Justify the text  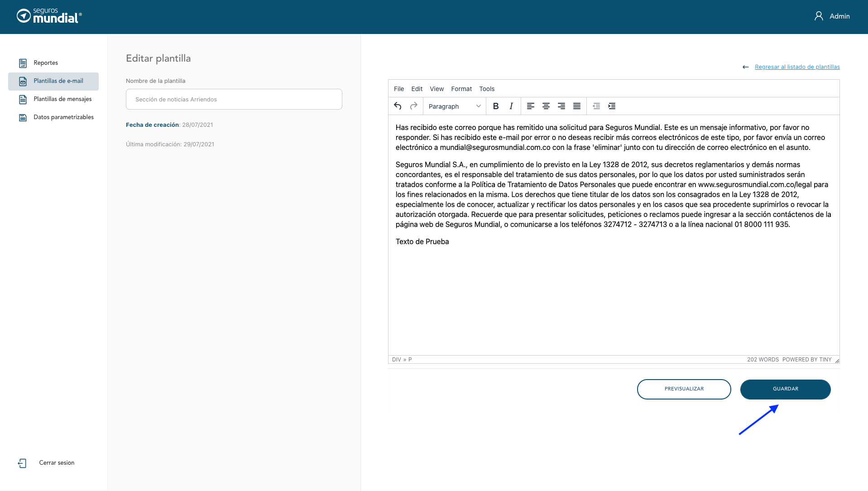tap(577, 106)
